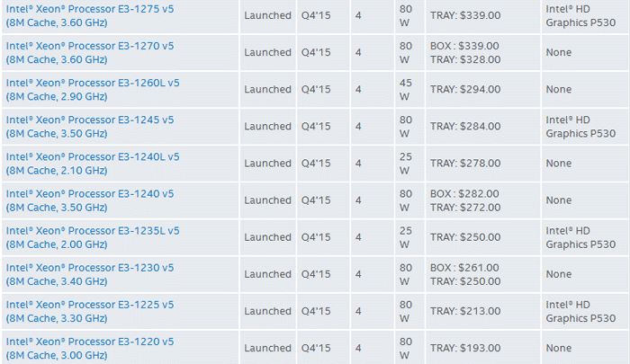Open the Intel Xeon Processor E3-1240 v5 link

click(x=90, y=200)
